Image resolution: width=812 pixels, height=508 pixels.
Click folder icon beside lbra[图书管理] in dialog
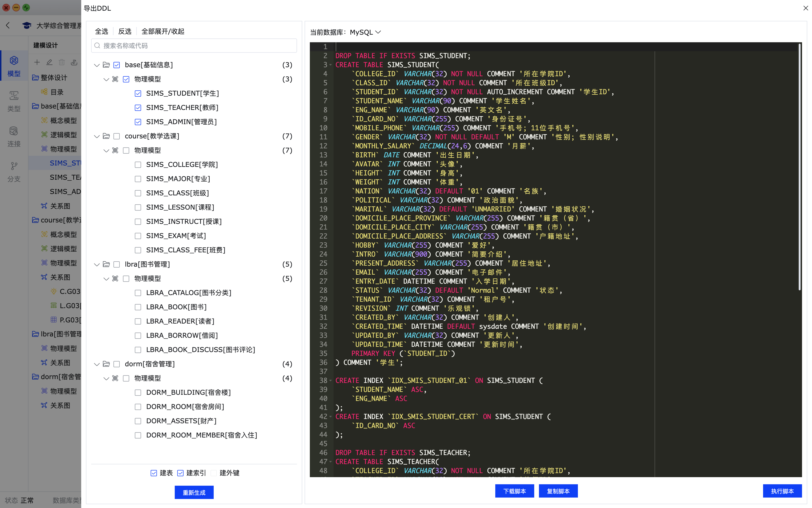pos(107,264)
